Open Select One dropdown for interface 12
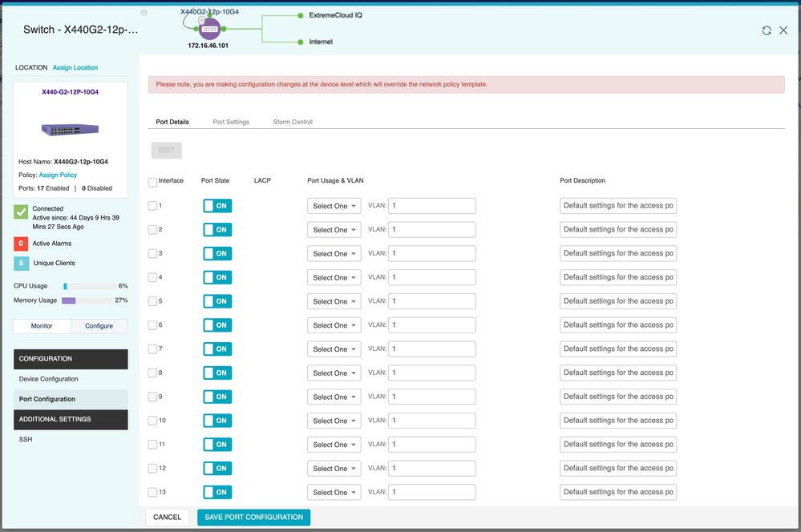801x532 pixels. (x=334, y=468)
